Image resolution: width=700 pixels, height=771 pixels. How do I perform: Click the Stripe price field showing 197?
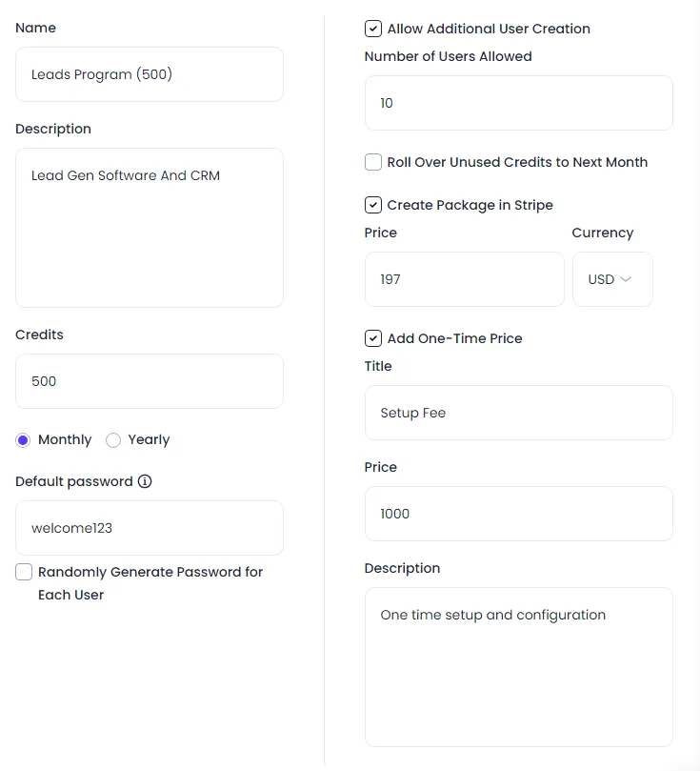point(465,279)
